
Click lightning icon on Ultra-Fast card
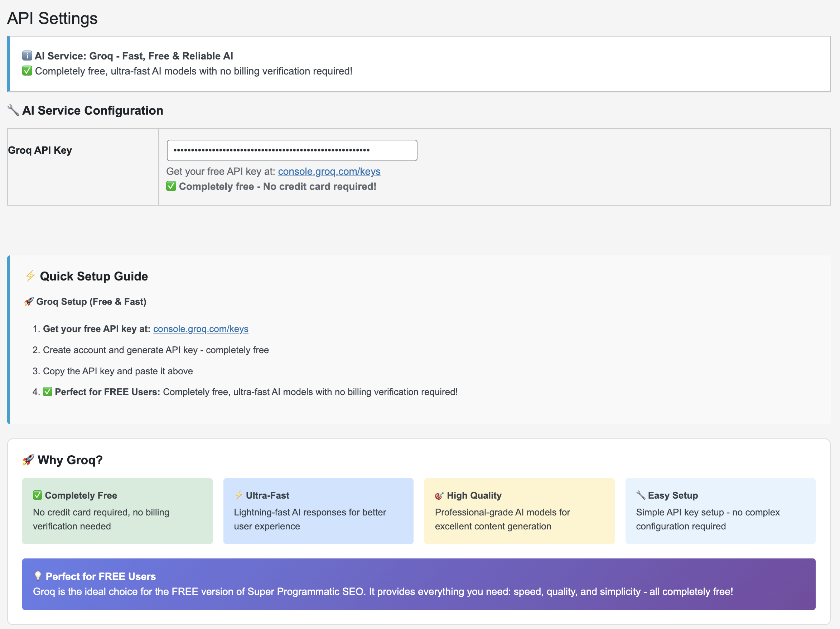click(x=238, y=495)
